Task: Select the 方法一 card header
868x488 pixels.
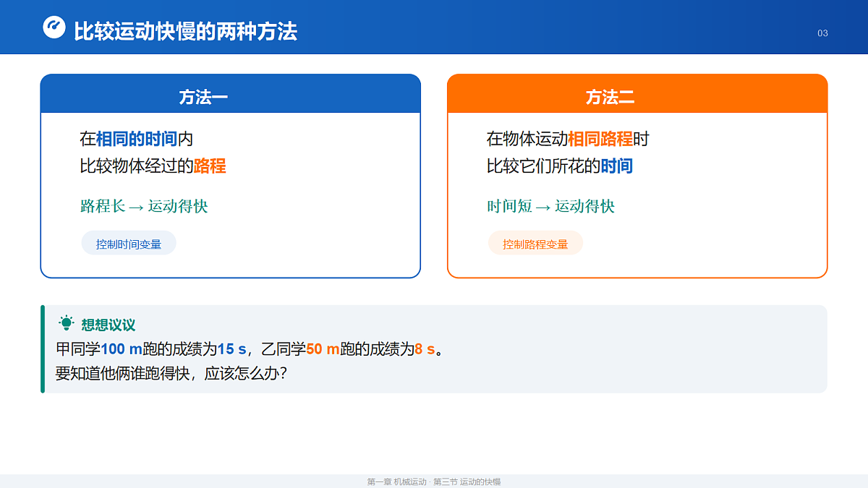Action: (230, 94)
